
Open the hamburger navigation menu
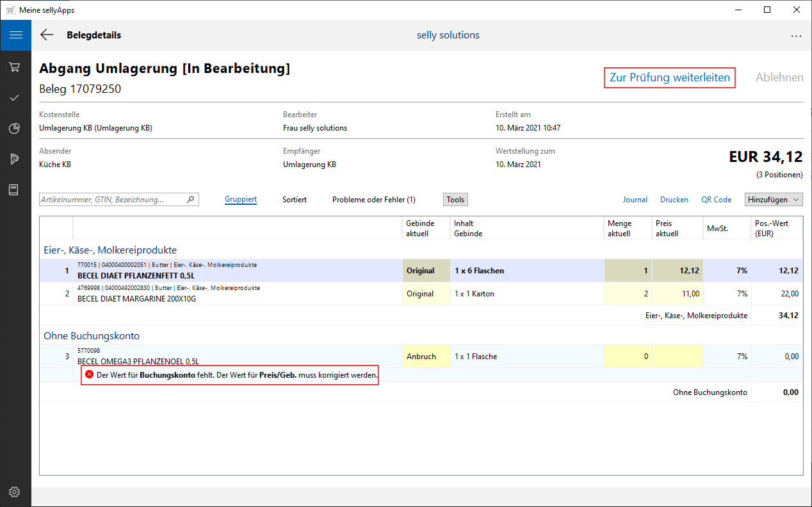tap(15, 35)
